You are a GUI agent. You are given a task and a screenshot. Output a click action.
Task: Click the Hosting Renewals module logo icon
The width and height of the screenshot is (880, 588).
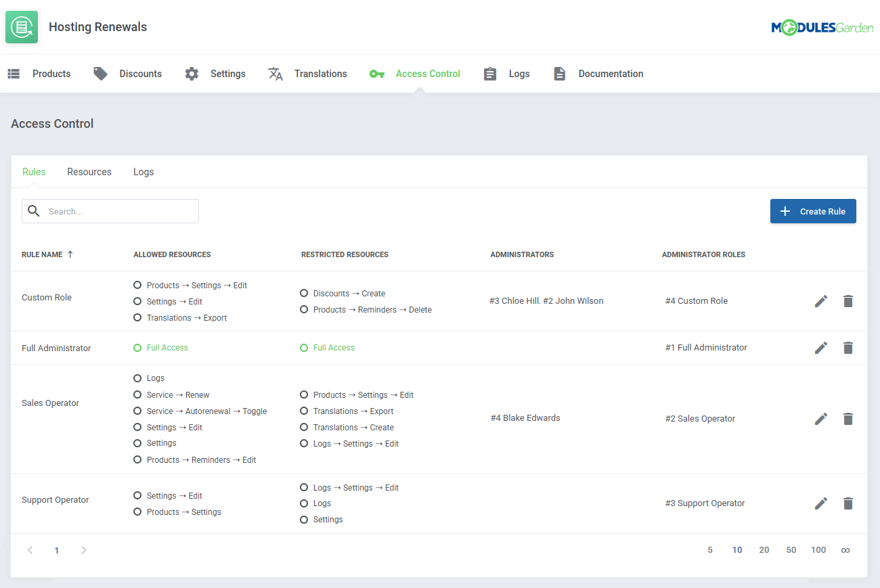22,27
